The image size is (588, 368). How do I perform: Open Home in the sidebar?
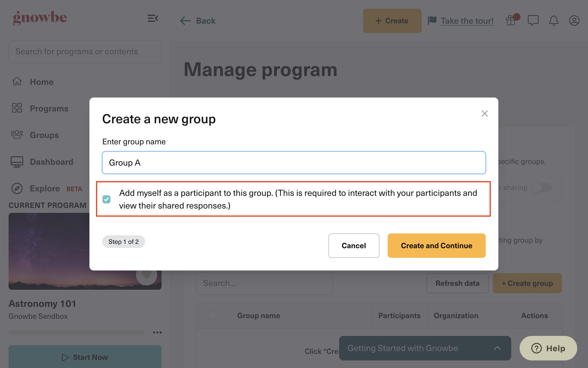[42, 82]
